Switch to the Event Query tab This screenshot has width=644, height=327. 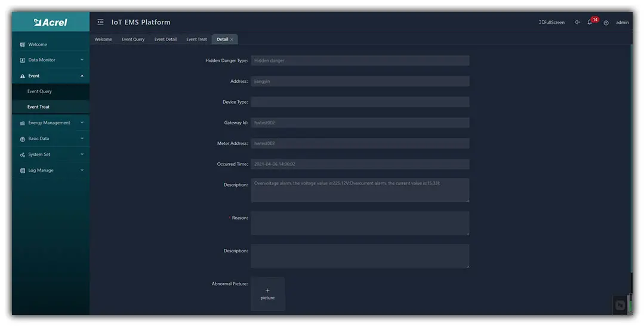[x=133, y=39]
